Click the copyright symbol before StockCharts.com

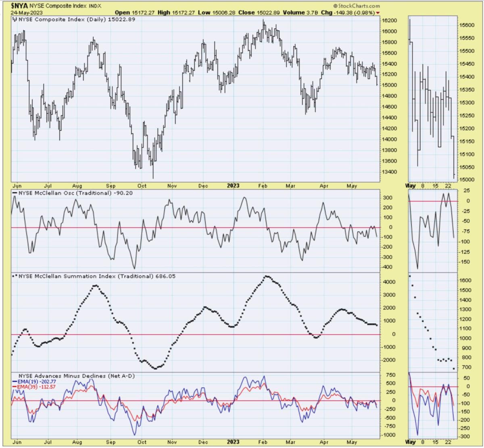[x=336, y=6]
